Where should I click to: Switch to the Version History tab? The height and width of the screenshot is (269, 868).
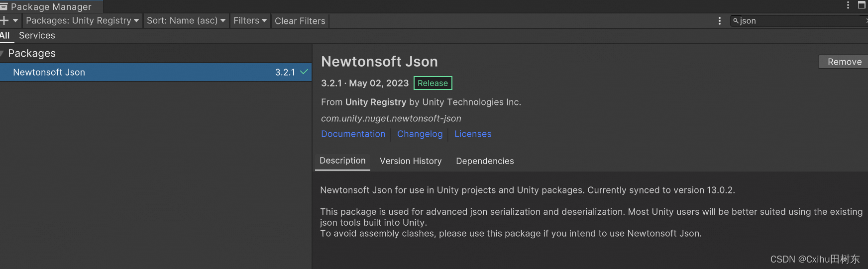411,161
